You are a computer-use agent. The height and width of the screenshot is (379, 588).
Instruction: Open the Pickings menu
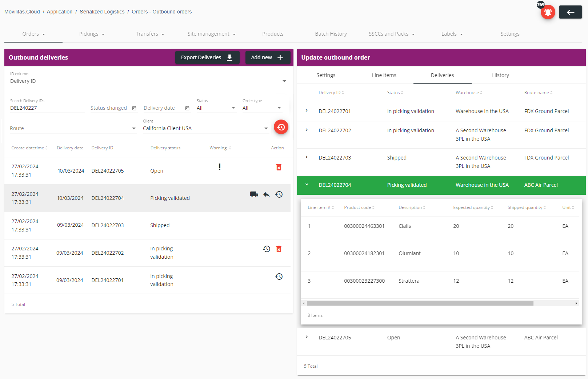tap(92, 34)
